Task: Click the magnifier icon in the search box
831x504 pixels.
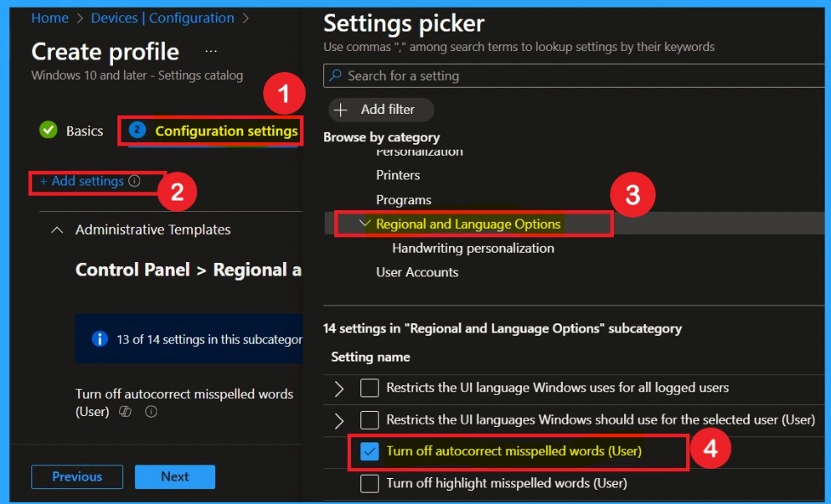Action: point(336,76)
